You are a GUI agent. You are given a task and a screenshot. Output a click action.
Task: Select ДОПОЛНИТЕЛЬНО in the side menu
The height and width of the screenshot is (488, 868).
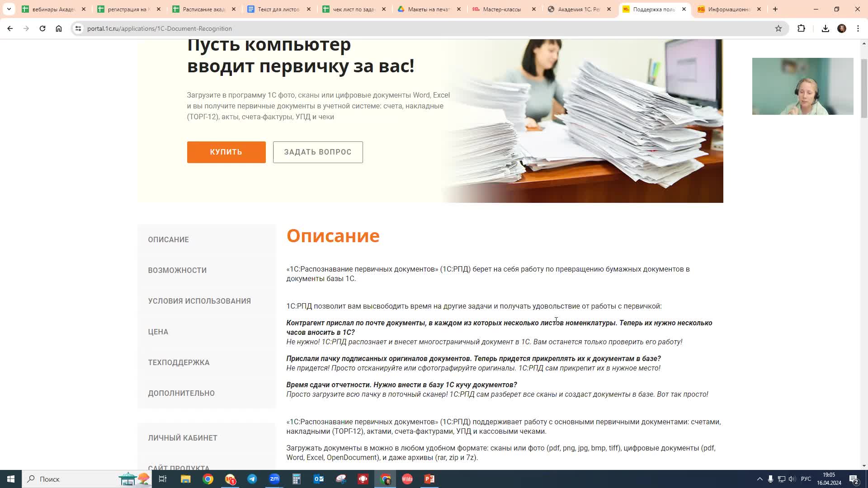click(181, 393)
